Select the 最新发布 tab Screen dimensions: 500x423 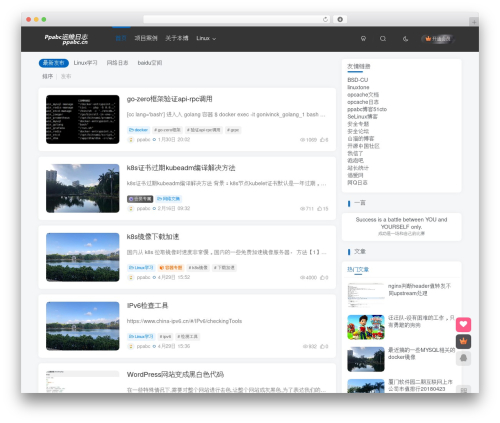pyautogui.click(x=54, y=63)
